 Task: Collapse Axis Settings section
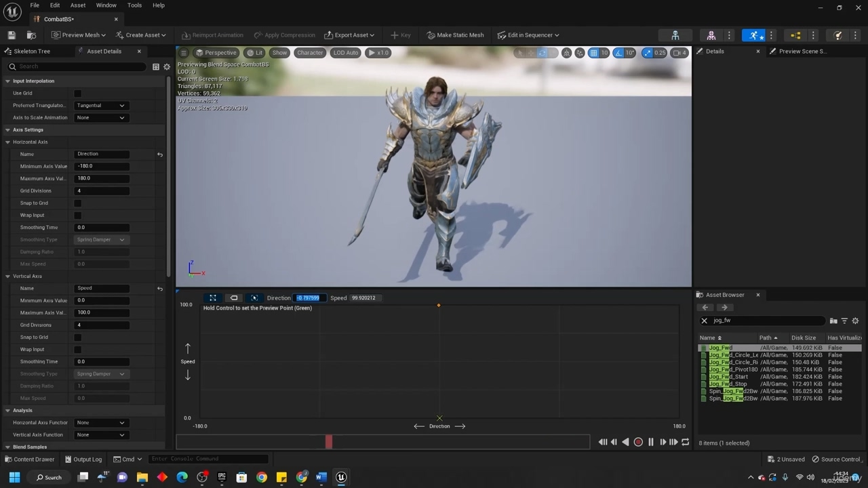pos(7,130)
